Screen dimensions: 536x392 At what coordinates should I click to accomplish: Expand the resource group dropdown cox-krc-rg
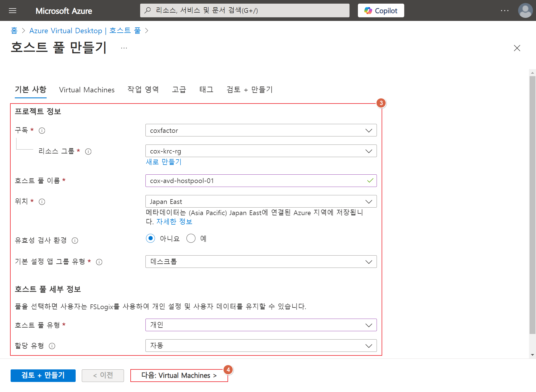click(261, 151)
